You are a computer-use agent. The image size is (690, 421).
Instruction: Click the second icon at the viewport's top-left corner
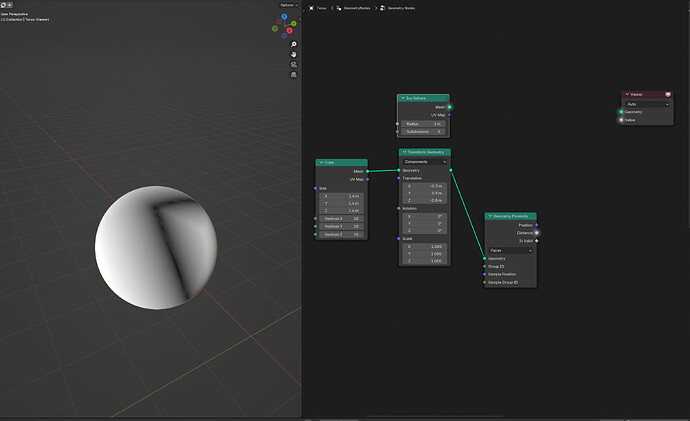[10, 5]
